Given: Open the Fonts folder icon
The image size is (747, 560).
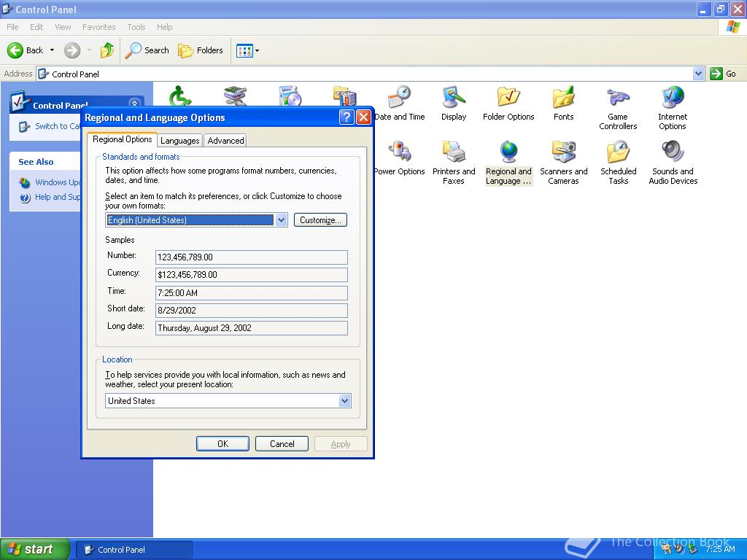Looking at the screenshot, I should click(x=563, y=98).
